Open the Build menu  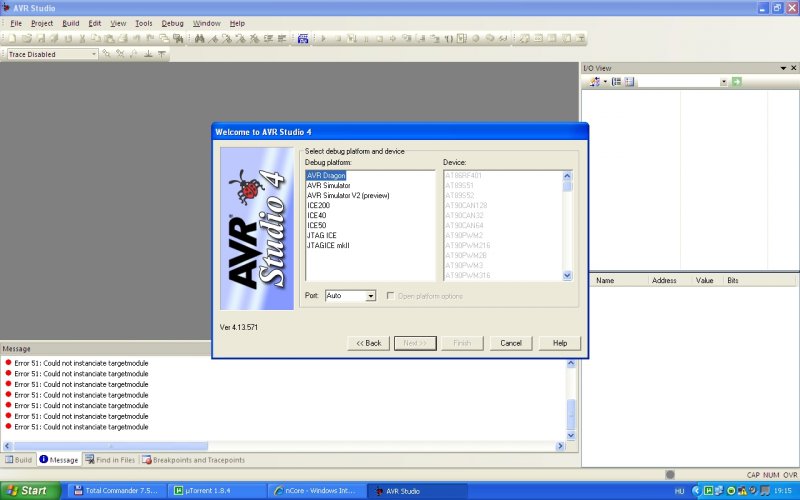point(70,23)
